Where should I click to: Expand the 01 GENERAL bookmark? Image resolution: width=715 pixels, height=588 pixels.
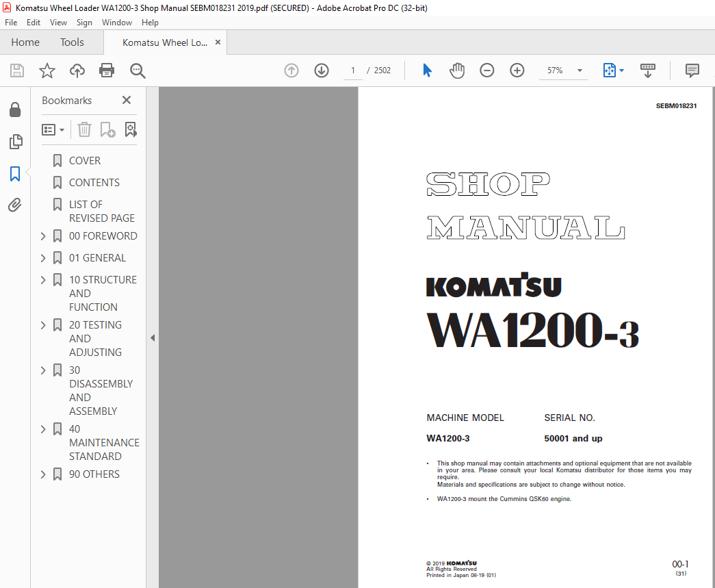pos(43,258)
